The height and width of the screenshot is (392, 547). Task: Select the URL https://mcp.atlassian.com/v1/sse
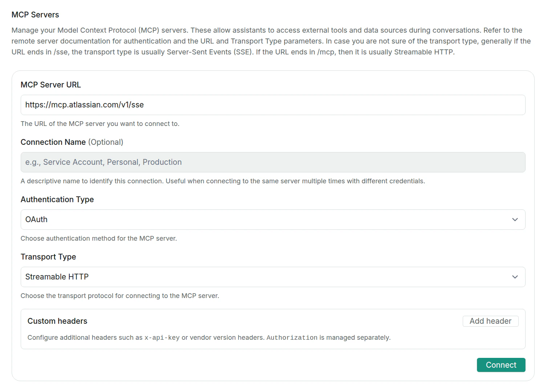click(x=84, y=105)
